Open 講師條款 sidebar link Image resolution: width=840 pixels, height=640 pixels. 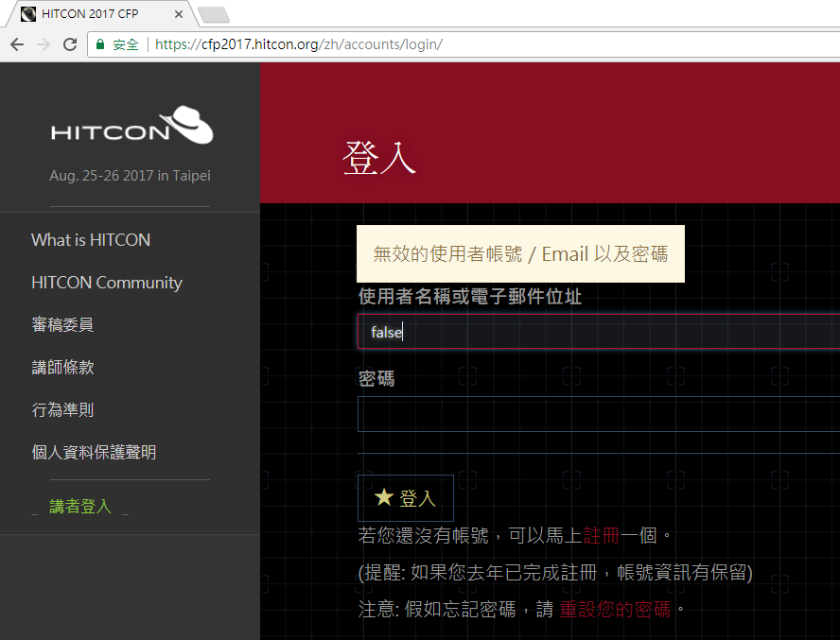[62, 368]
